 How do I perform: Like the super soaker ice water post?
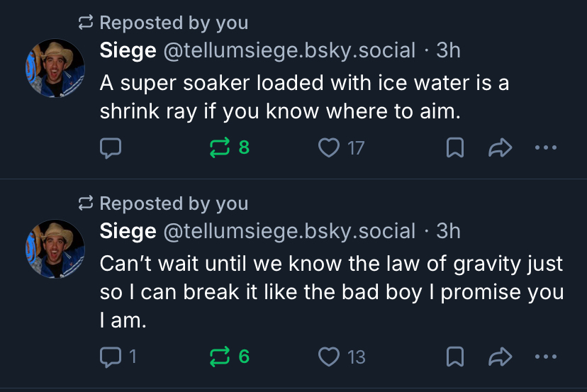(x=328, y=147)
